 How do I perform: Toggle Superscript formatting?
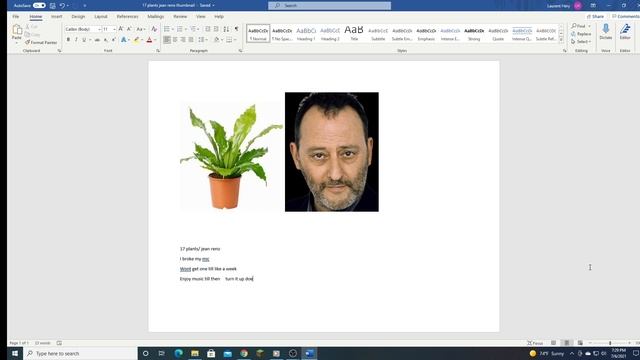coord(113,40)
